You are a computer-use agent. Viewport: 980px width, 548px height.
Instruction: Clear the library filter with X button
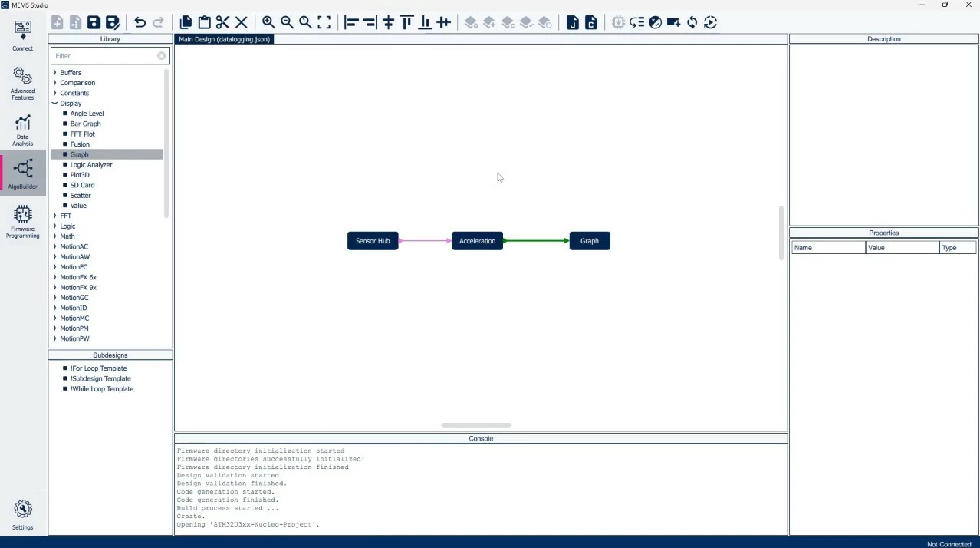tap(162, 56)
